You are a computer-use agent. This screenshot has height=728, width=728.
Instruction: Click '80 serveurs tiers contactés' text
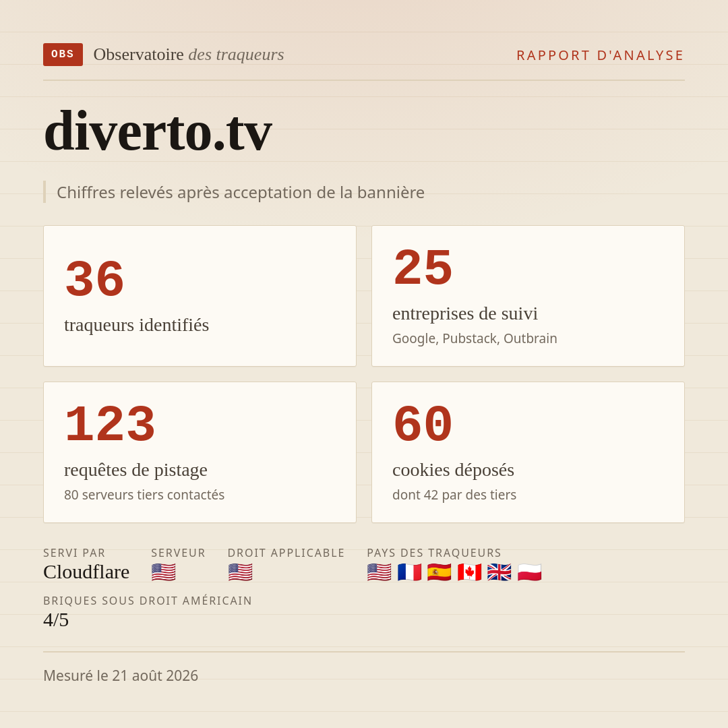[x=144, y=495]
